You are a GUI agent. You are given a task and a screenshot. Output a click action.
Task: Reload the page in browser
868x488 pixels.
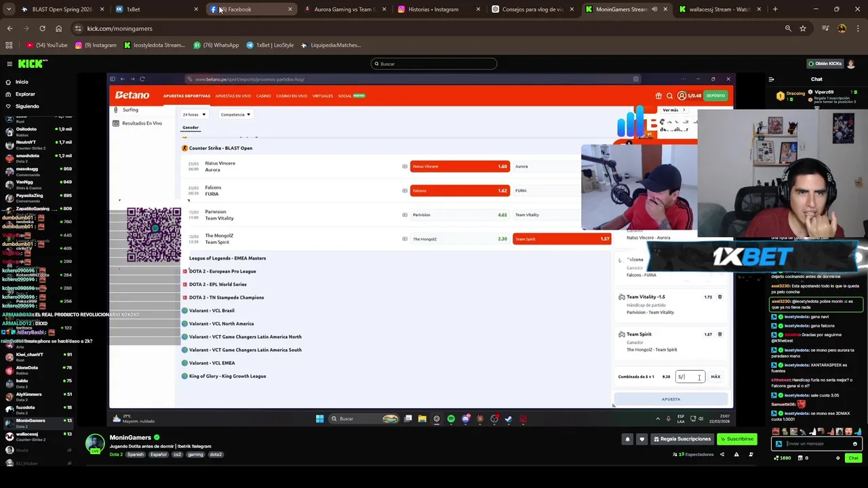(42, 28)
